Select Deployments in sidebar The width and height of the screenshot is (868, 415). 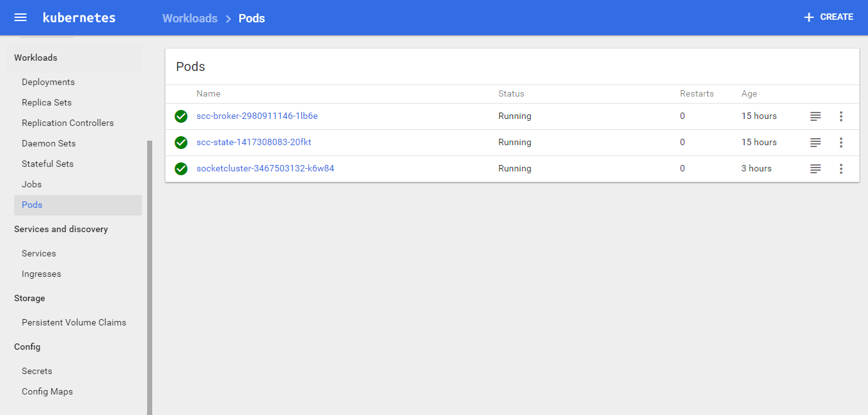tap(48, 82)
